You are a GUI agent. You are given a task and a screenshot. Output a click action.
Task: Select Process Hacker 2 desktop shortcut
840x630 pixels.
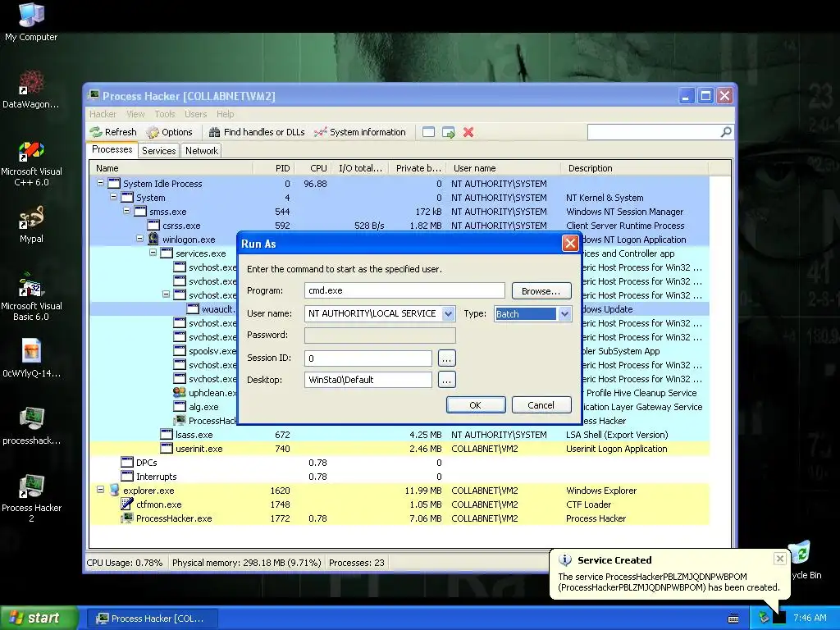31,498
